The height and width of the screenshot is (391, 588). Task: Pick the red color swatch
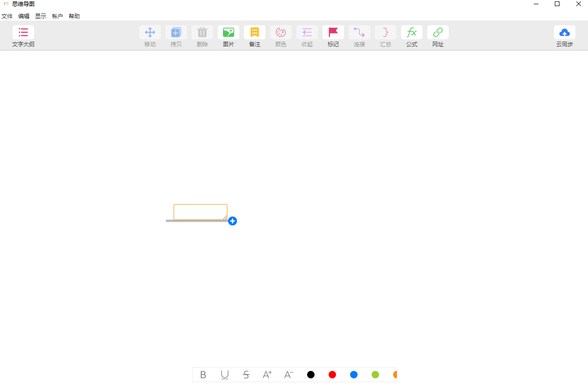pos(332,375)
